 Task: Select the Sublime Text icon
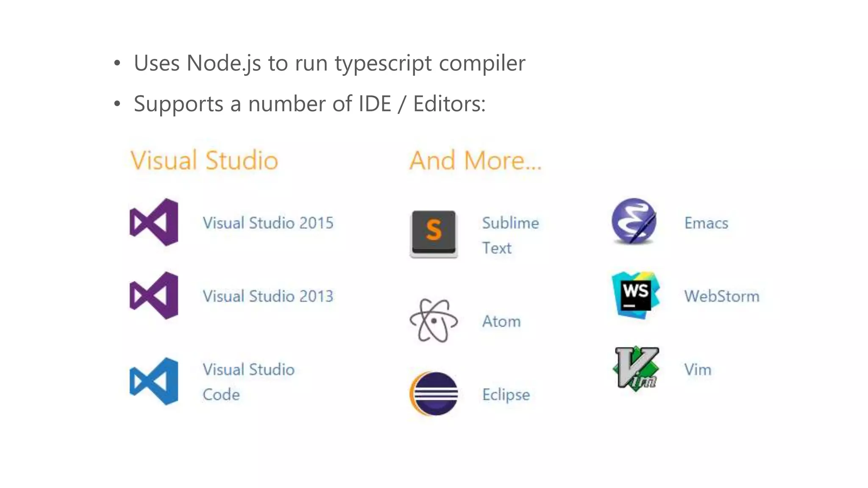434,234
